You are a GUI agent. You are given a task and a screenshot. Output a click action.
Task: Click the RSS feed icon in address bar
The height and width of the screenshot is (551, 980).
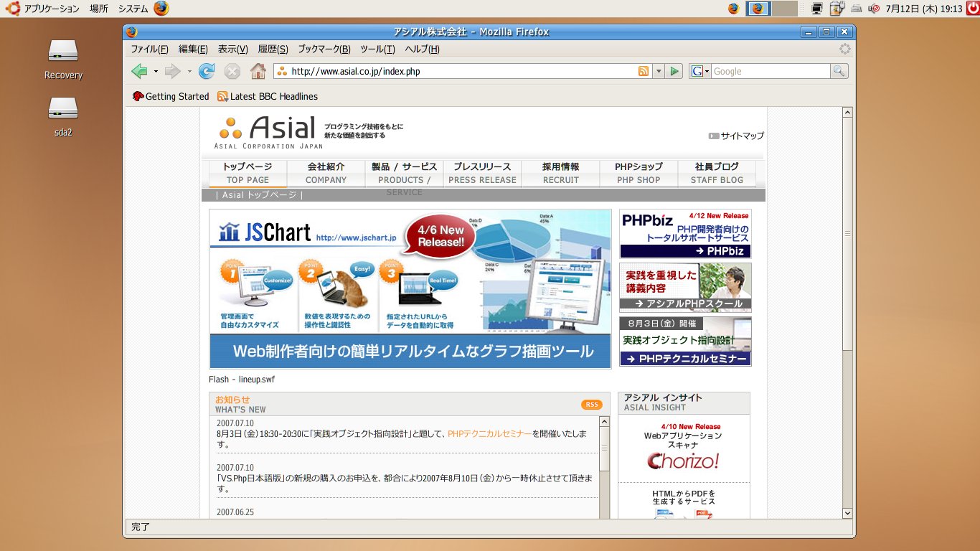click(x=643, y=71)
